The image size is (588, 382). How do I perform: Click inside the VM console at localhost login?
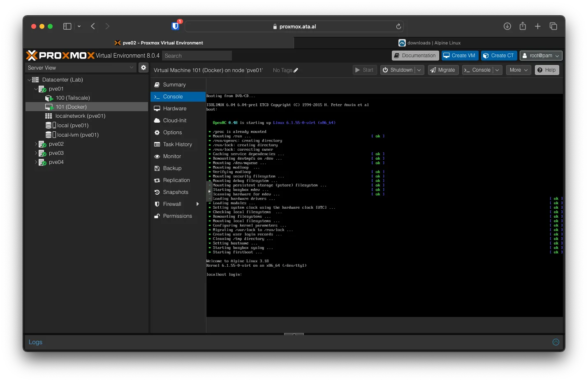(224, 275)
